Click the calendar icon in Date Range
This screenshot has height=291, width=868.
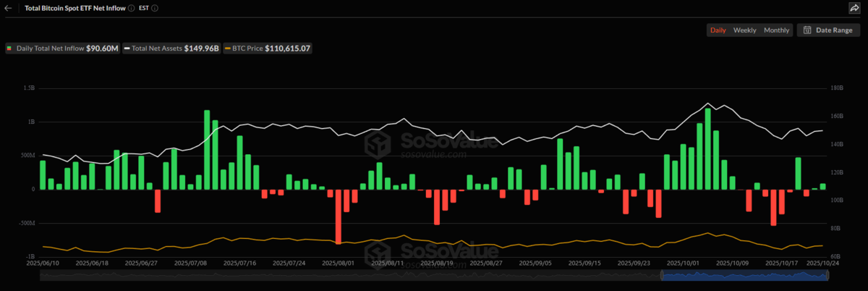tap(807, 30)
